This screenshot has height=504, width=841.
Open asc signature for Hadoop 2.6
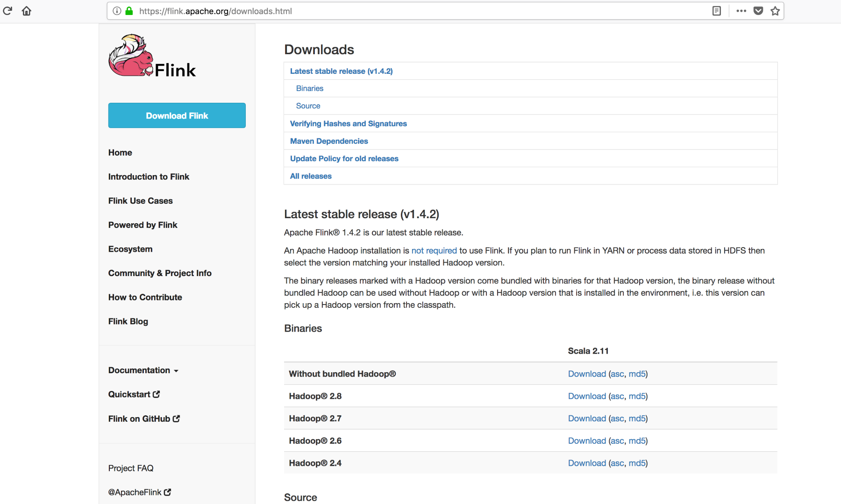pyautogui.click(x=617, y=441)
